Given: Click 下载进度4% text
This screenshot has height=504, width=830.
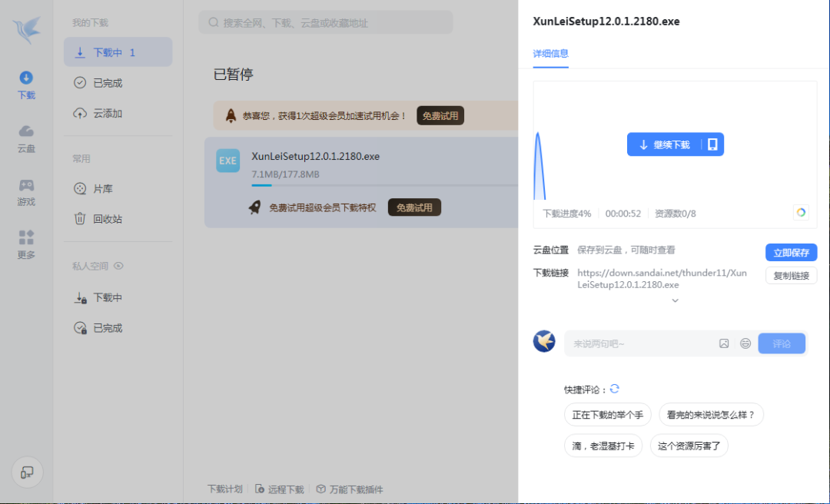Looking at the screenshot, I should pyautogui.click(x=567, y=214).
